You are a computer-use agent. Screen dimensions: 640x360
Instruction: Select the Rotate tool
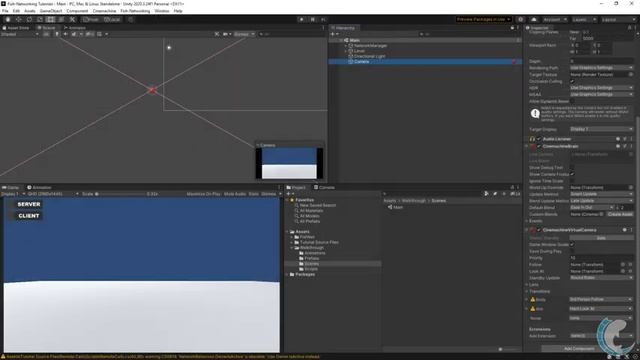click(29, 19)
